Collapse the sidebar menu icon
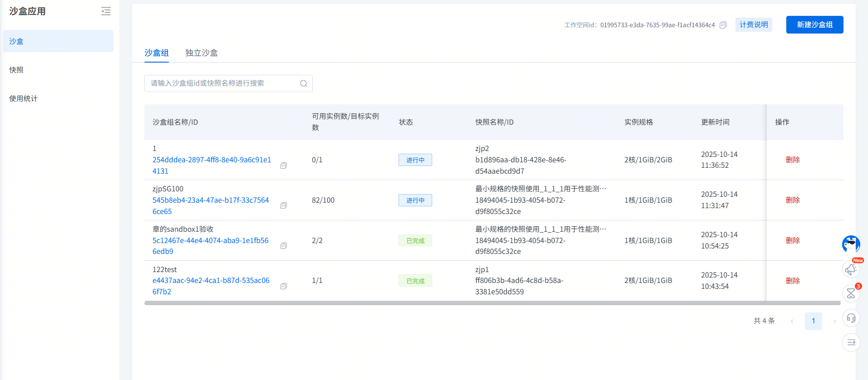 [x=106, y=11]
